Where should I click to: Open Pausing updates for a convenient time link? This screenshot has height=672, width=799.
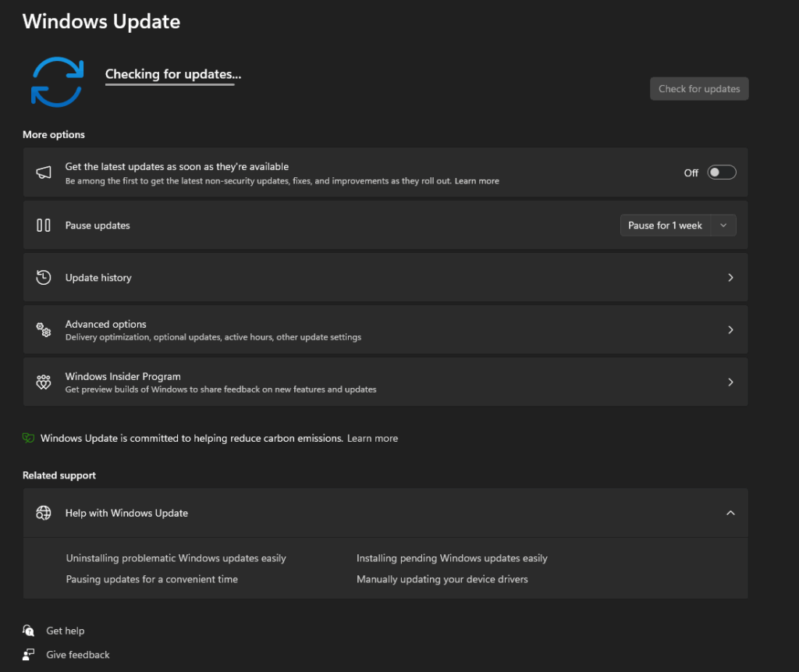(x=152, y=579)
